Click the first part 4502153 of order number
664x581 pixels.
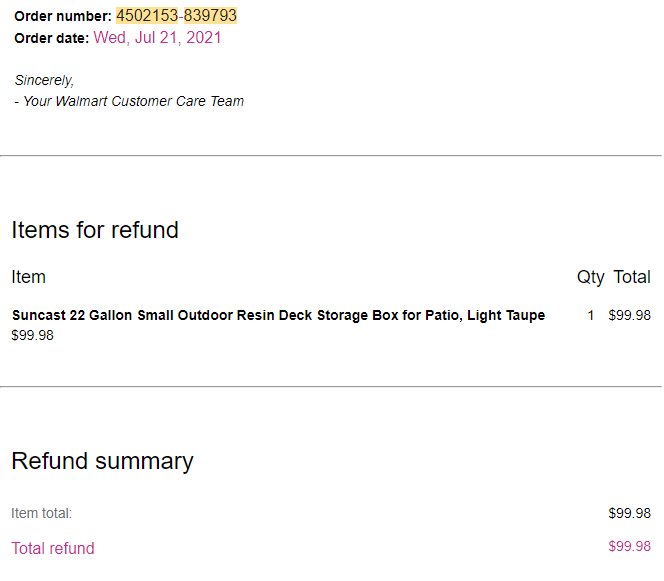click(147, 16)
